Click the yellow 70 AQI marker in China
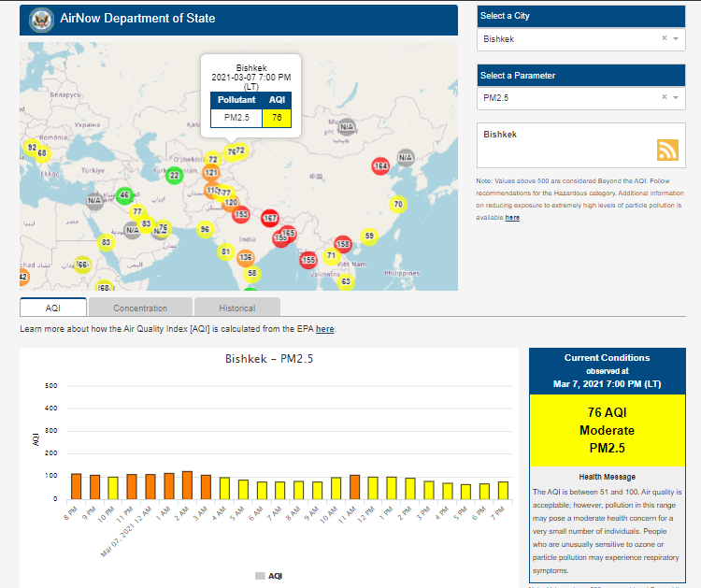 pyautogui.click(x=398, y=204)
